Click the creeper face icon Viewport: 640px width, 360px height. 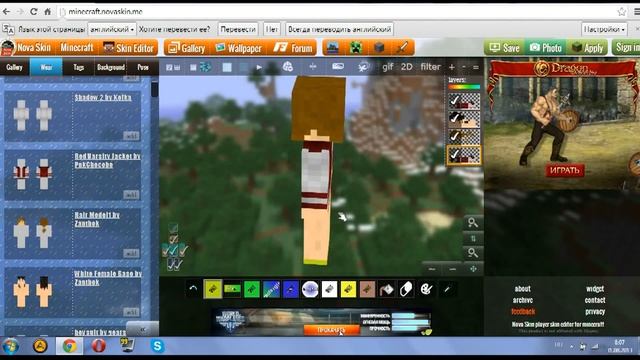pos(356,48)
